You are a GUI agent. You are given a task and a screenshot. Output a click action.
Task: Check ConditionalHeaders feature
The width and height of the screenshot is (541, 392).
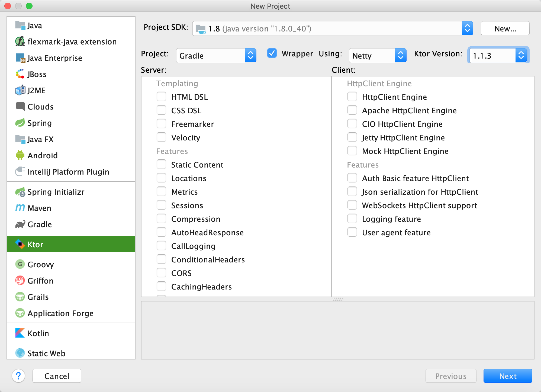[162, 259]
